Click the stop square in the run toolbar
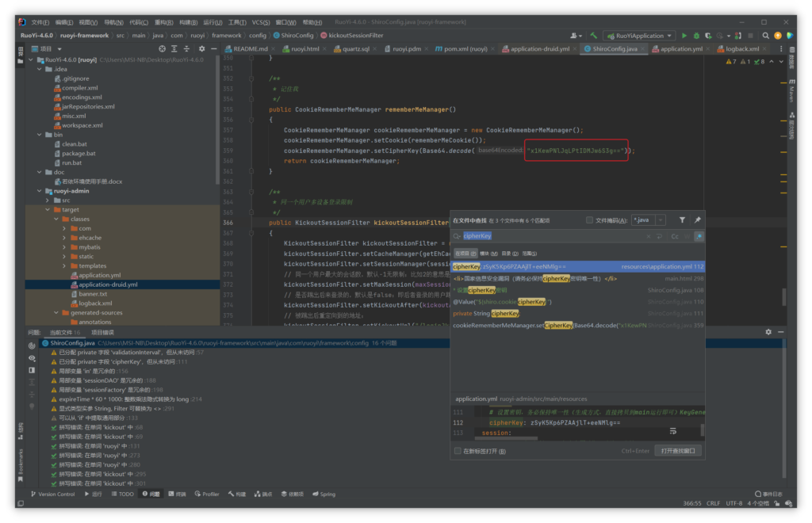 point(750,36)
